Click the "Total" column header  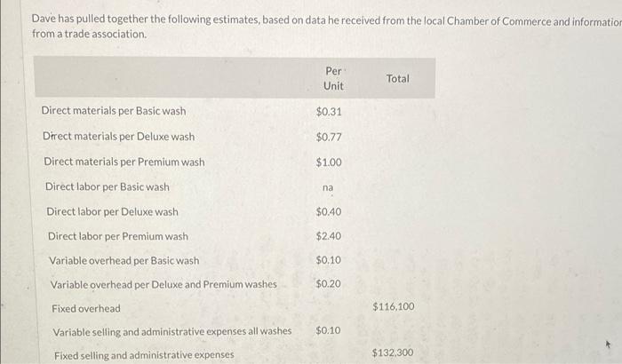(x=398, y=78)
